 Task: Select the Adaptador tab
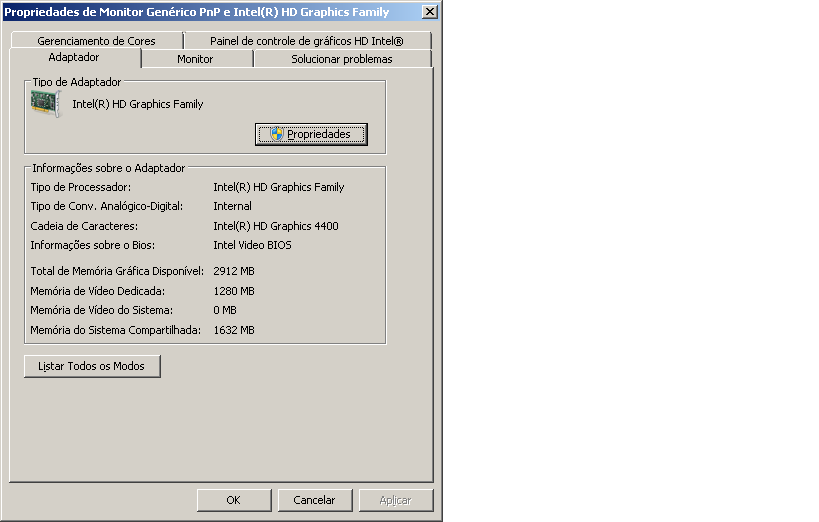74,58
